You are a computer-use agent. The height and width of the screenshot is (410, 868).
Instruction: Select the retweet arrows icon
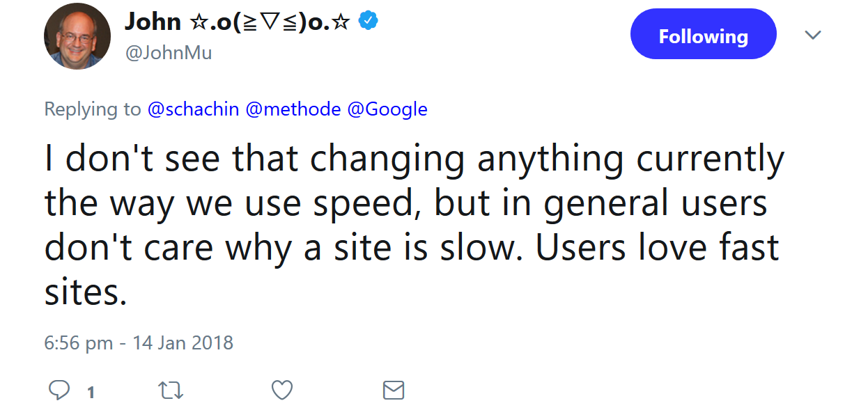(x=171, y=390)
